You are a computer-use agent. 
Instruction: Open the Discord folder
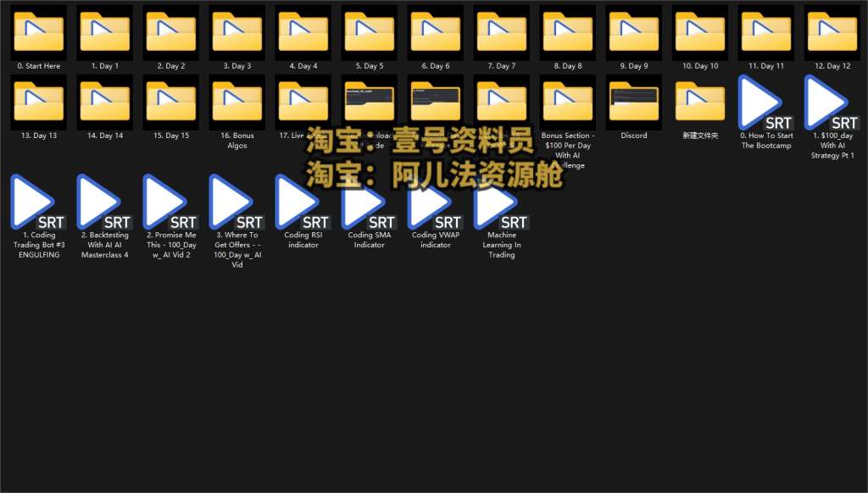[x=633, y=102]
